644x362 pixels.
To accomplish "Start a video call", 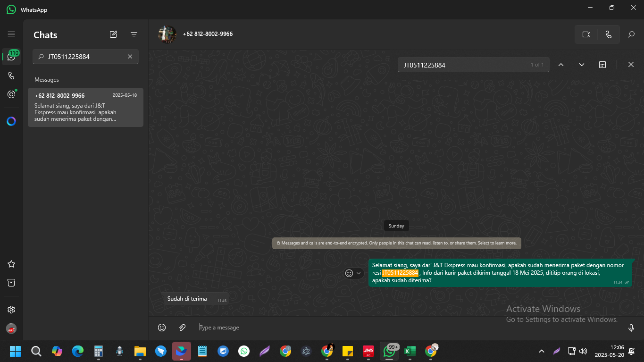I will pos(586,34).
